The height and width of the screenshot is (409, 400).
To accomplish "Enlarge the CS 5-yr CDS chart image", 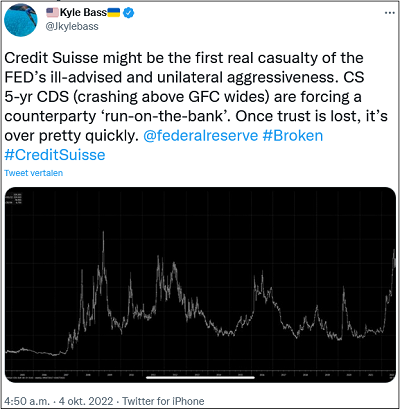I will point(200,285).
